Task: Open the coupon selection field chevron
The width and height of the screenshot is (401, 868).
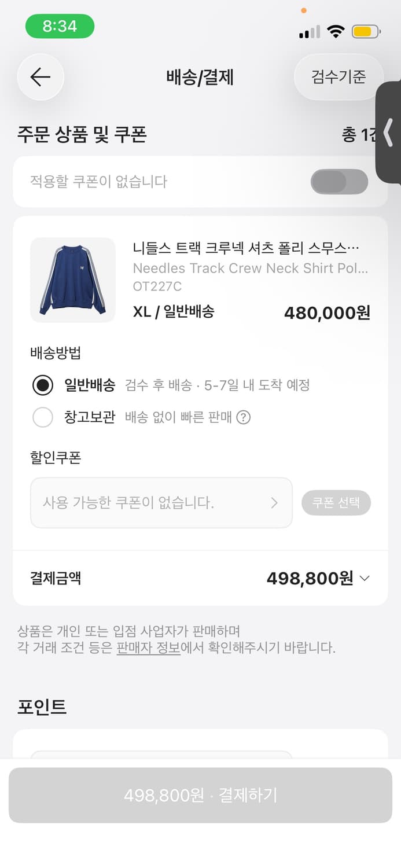Action: click(275, 503)
